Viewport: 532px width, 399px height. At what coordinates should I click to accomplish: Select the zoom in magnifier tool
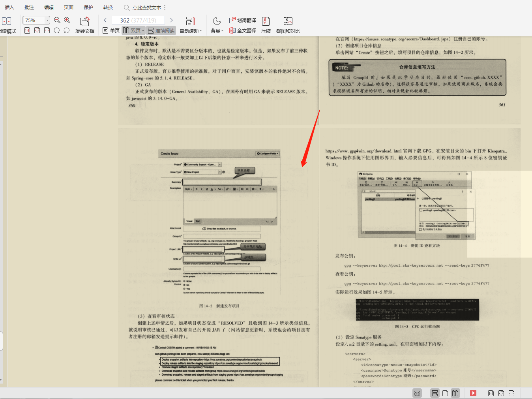[x=67, y=20]
